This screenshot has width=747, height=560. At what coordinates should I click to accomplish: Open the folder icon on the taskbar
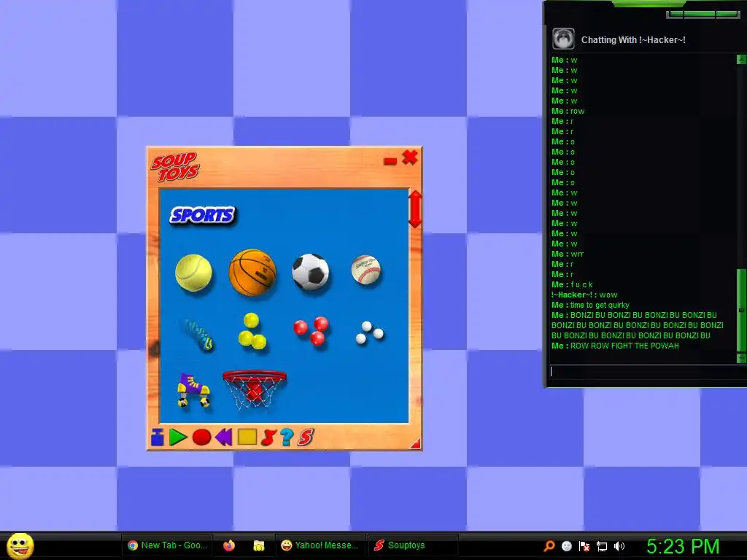click(259, 545)
